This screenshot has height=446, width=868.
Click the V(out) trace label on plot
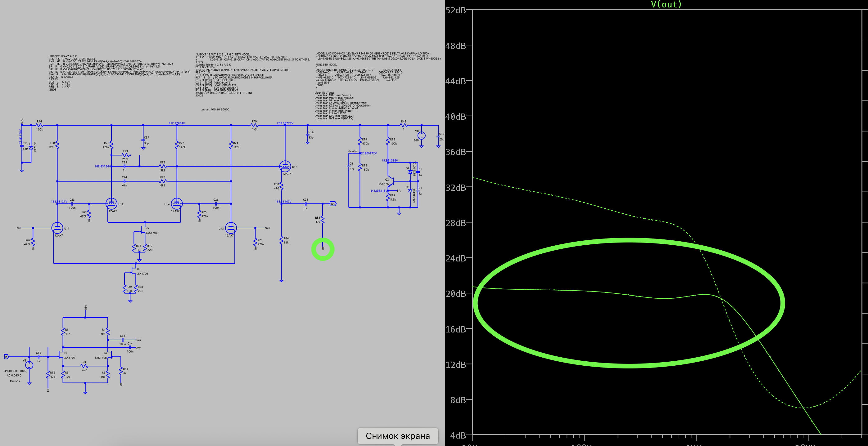coord(666,4)
